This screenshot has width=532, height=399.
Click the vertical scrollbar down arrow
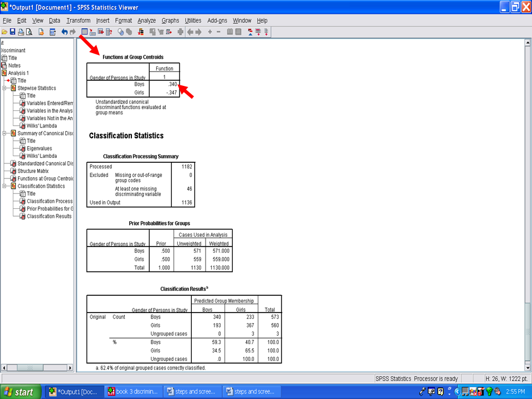click(x=527, y=367)
